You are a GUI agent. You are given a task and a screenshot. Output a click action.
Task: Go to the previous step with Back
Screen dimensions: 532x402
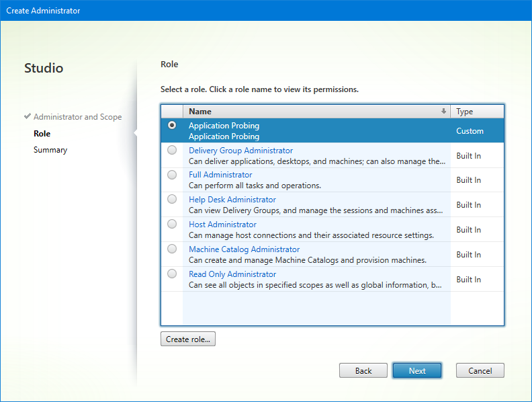363,370
